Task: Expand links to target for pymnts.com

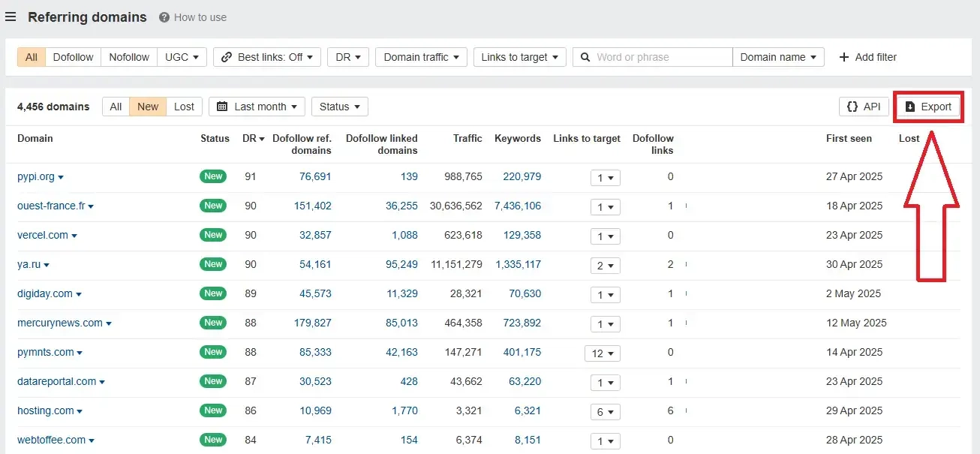Action: tap(603, 353)
